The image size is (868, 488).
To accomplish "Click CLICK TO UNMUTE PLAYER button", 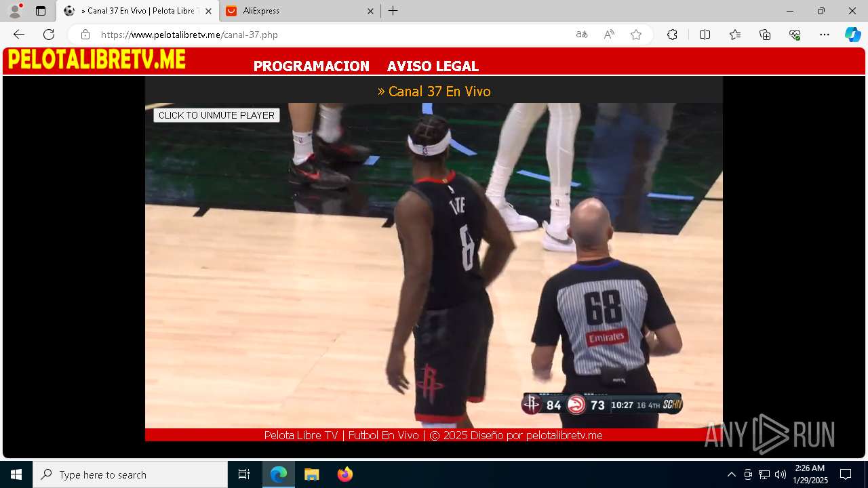I will pos(216,115).
